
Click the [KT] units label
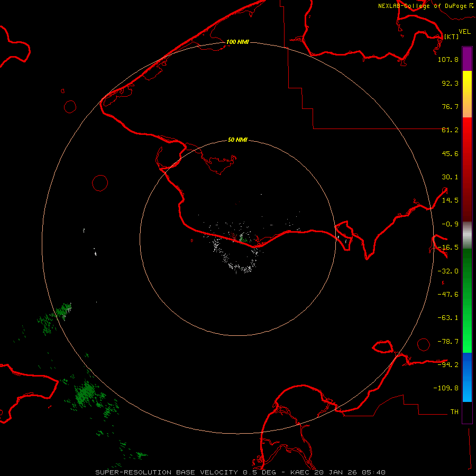(451, 36)
